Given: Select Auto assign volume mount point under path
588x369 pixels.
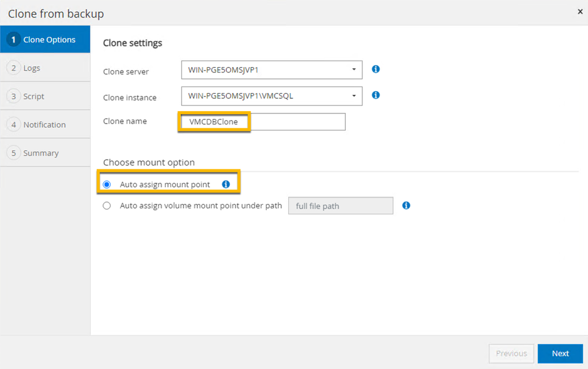Looking at the screenshot, I should point(107,205).
